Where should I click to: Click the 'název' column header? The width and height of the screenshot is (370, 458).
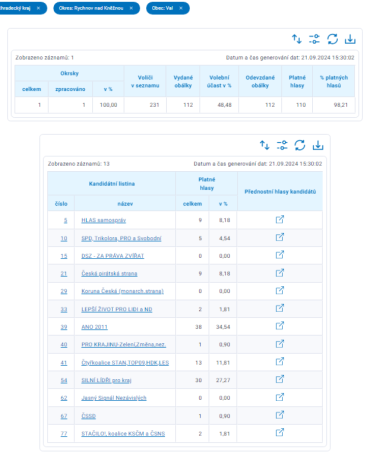125,204
